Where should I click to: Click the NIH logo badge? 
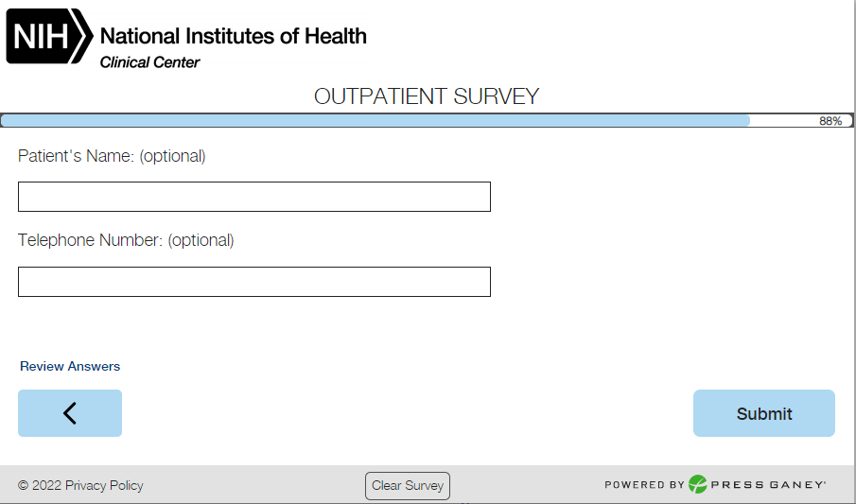click(x=49, y=37)
